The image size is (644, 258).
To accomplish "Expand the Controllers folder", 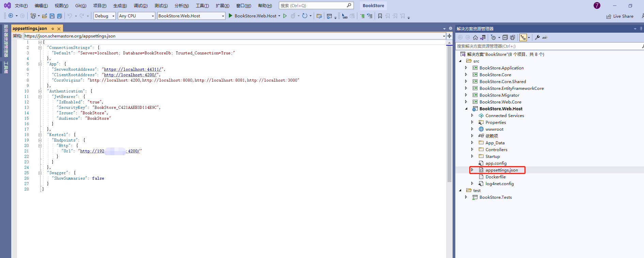I will (x=472, y=149).
